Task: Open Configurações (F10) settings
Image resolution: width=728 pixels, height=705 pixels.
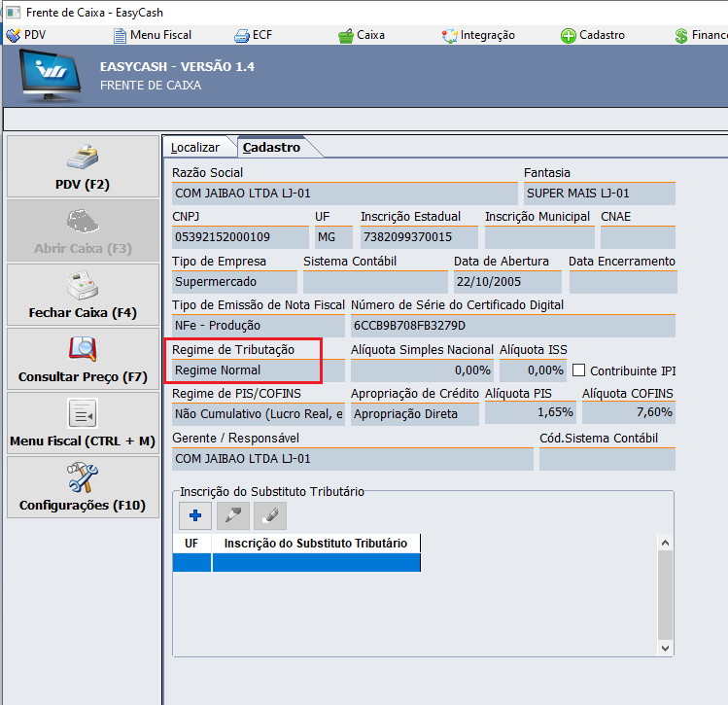Action: click(82, 487)
